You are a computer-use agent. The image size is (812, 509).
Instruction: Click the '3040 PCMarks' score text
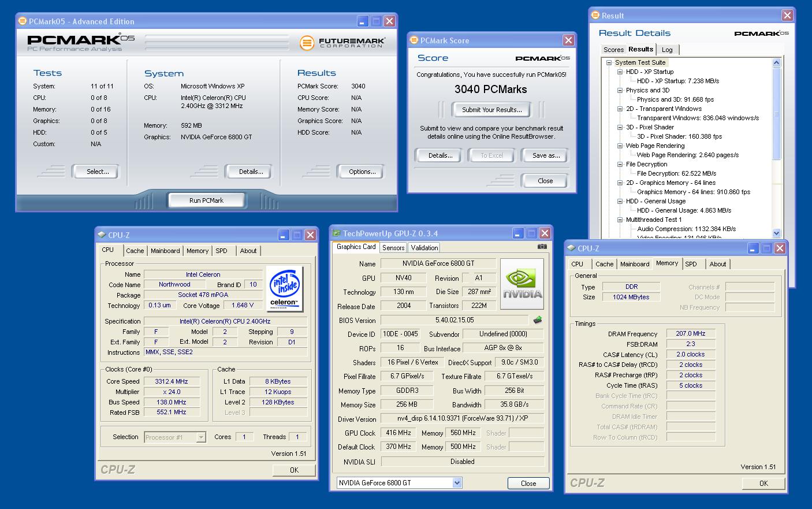[x=490, y=89]
